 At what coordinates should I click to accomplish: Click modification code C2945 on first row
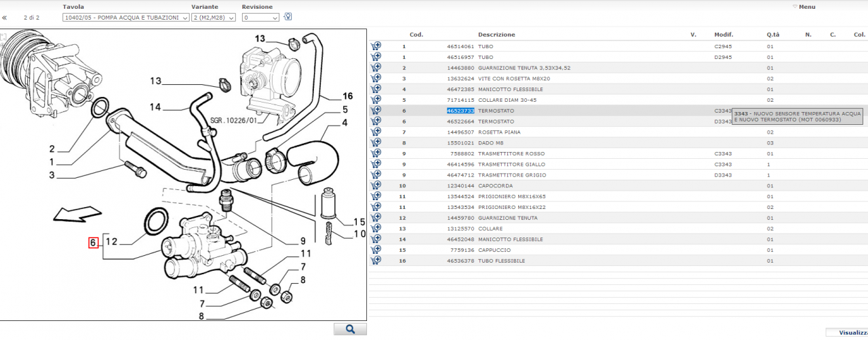tap(723, 46)
